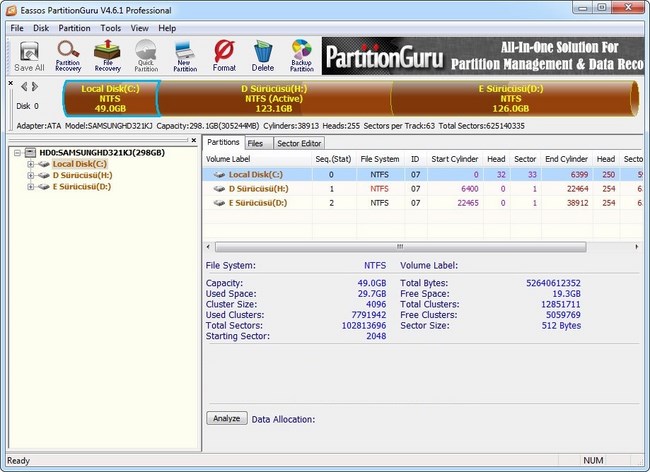Select the E Sürücüsü(D:) partition bar segment
Image resolution: width=650 pixels, height=472 pixels.
click(x=510, y=98)
